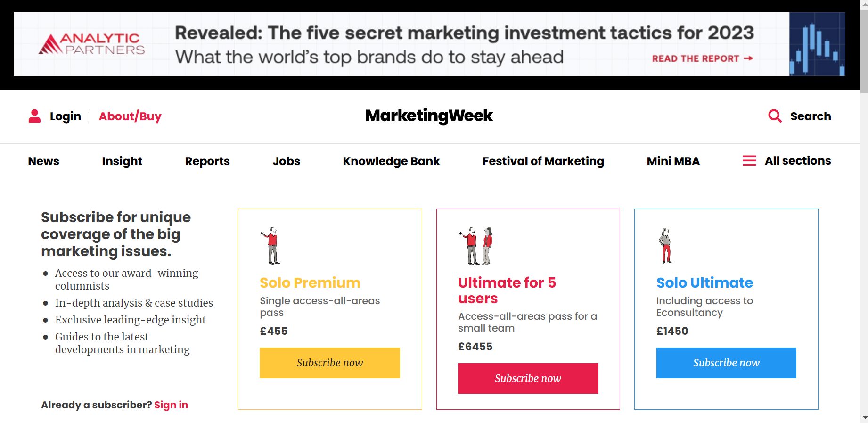Screen dimensions: 868x423
Task: Go to the Insight section
Action: point(122,161)
